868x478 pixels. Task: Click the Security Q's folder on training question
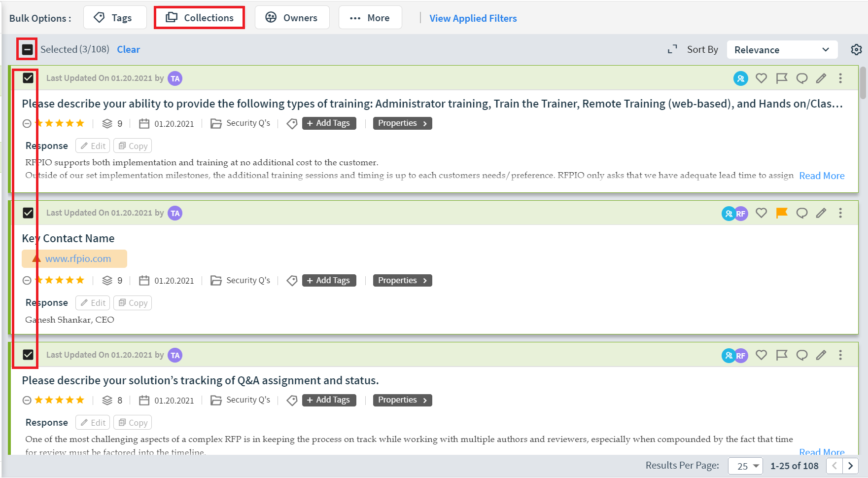coord(240,123)
